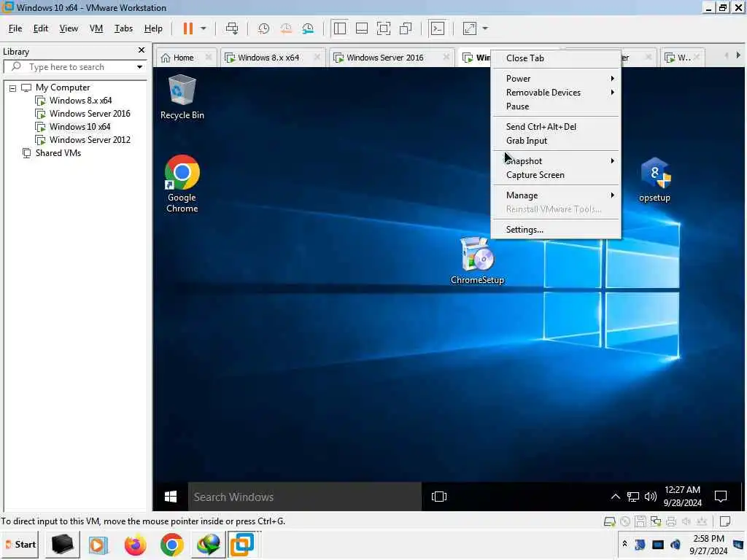Expand the Removable Devices submenu
The width and height of the screenshot is (747, 560).
(x=556, y=93)
